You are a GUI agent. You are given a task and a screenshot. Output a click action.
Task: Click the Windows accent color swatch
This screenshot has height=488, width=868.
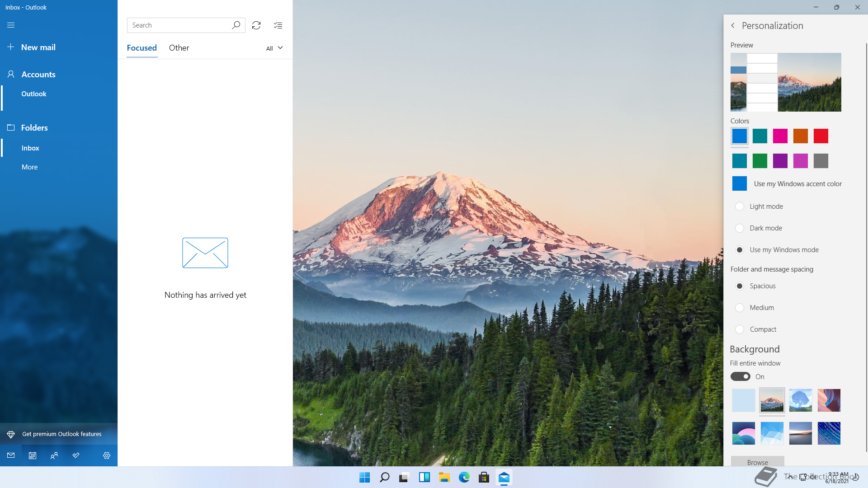pyautogui.click(x=740, y=183)
